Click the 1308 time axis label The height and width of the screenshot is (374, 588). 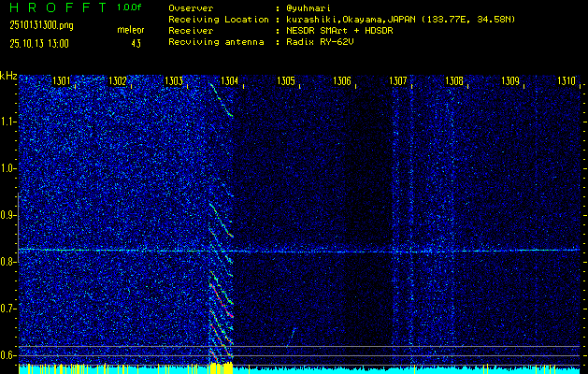coord(454,81)
